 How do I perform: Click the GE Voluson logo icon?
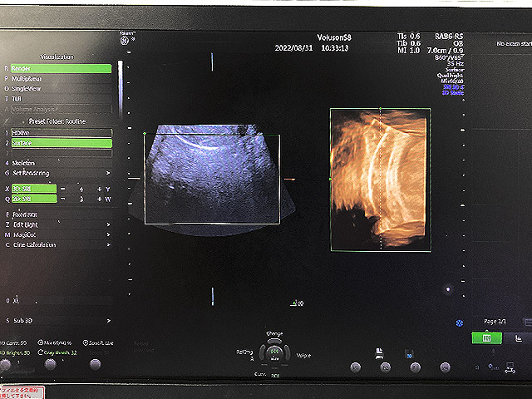tap(125, 41)
